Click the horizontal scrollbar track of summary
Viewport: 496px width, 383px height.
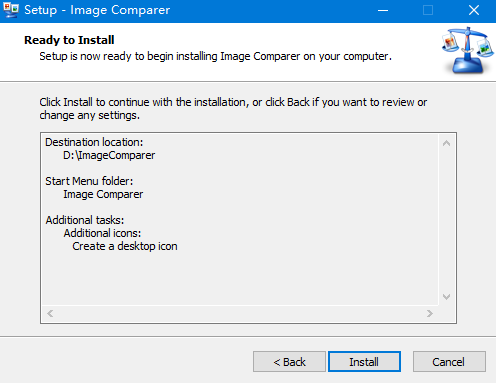240,313
